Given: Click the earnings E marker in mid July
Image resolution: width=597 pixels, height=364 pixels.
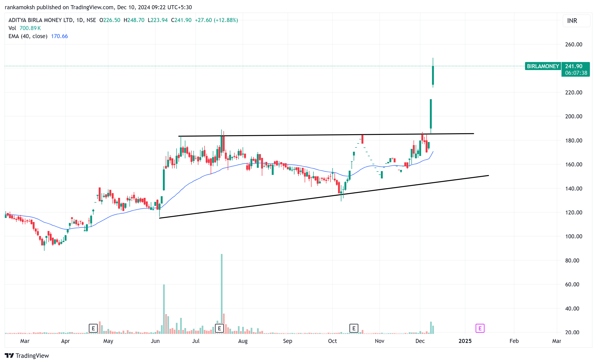Looking at the screenshot, I should pyautogui.click(x=219, y=328).
